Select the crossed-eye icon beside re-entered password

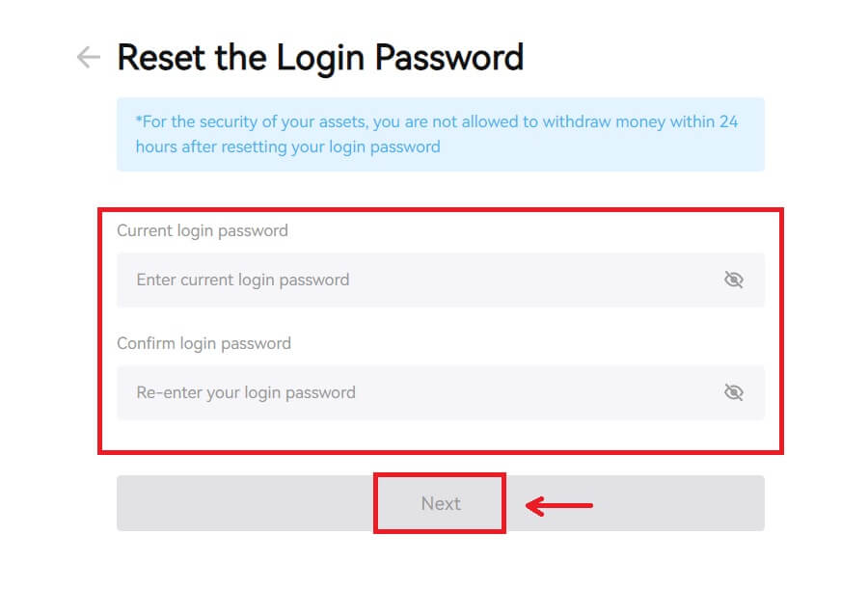click(x=734, y=392)
